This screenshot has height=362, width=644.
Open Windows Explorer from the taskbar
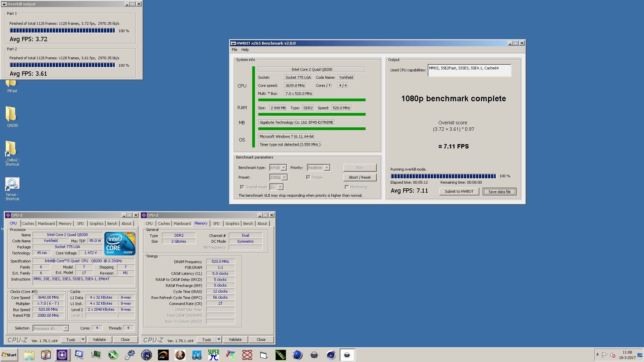tap(29, 355)
